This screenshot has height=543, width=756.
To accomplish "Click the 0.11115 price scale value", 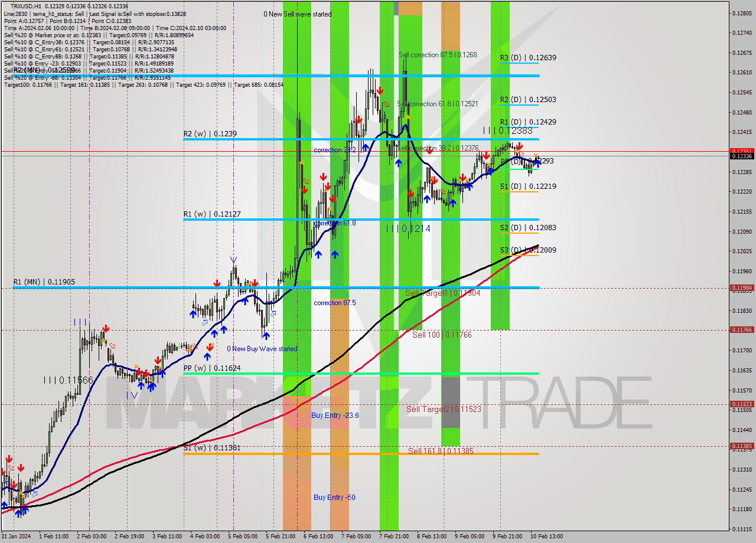I will [x=742, y=529].
